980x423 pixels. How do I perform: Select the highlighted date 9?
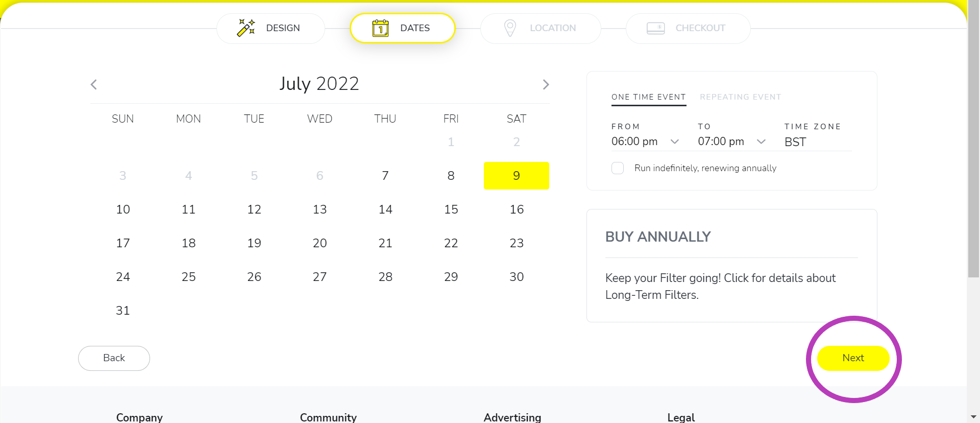point(517,176)
